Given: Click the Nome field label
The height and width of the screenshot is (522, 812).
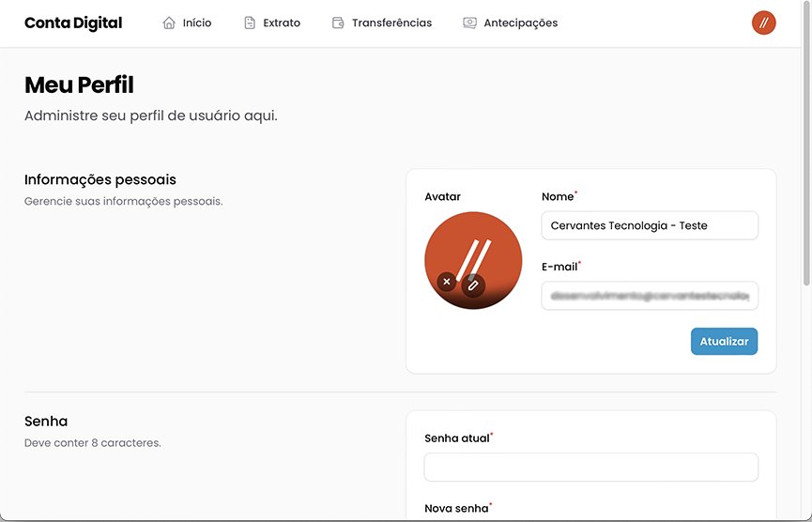Looking at the screenshot, I should [558, 197].
